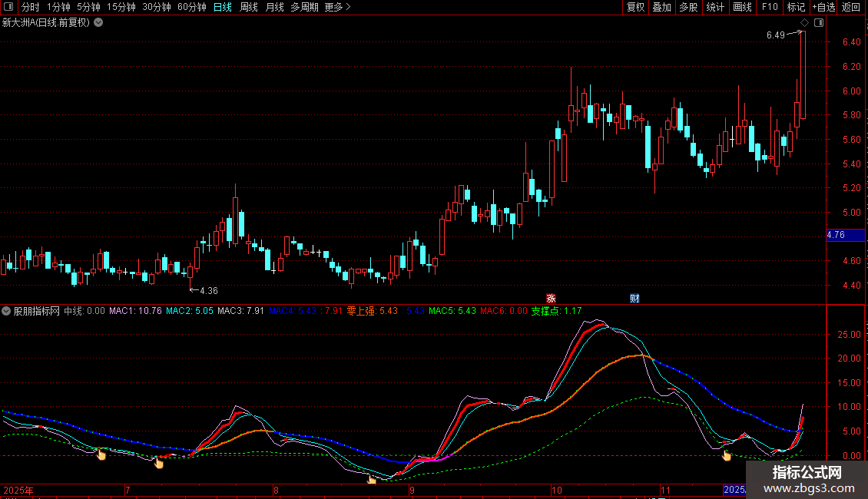Click month 11 marker on date axis
This screenshot has width=868, height=499.
click(665, 490)
